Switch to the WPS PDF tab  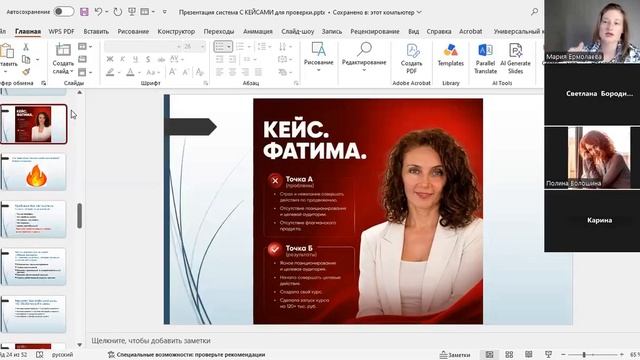[61, 31]
